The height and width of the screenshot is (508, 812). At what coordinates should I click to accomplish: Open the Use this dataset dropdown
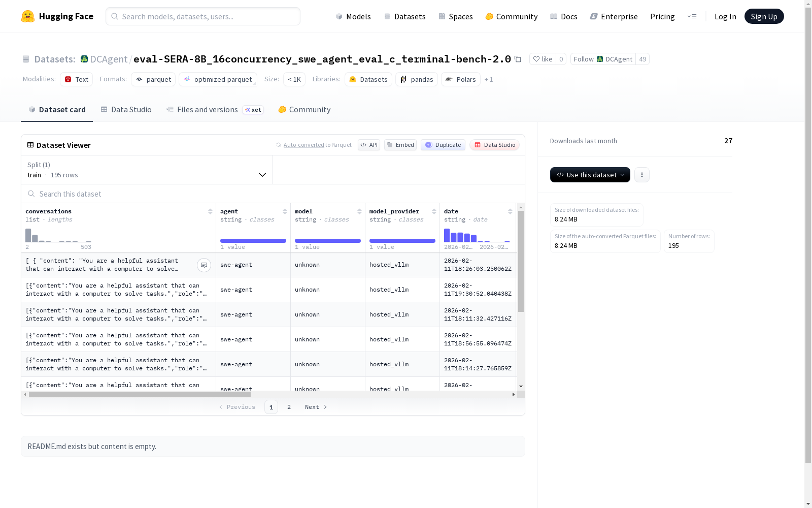click(x=590, y=175)
